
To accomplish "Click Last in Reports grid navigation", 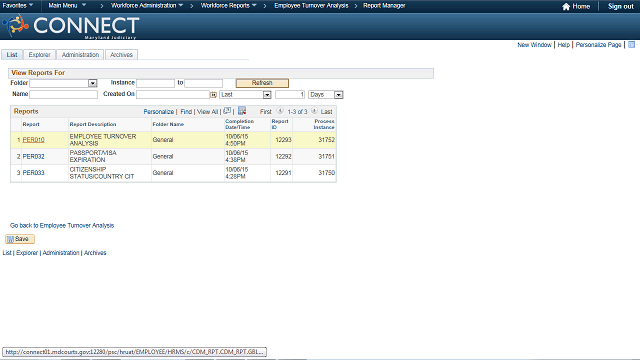I will click(326, 111).
